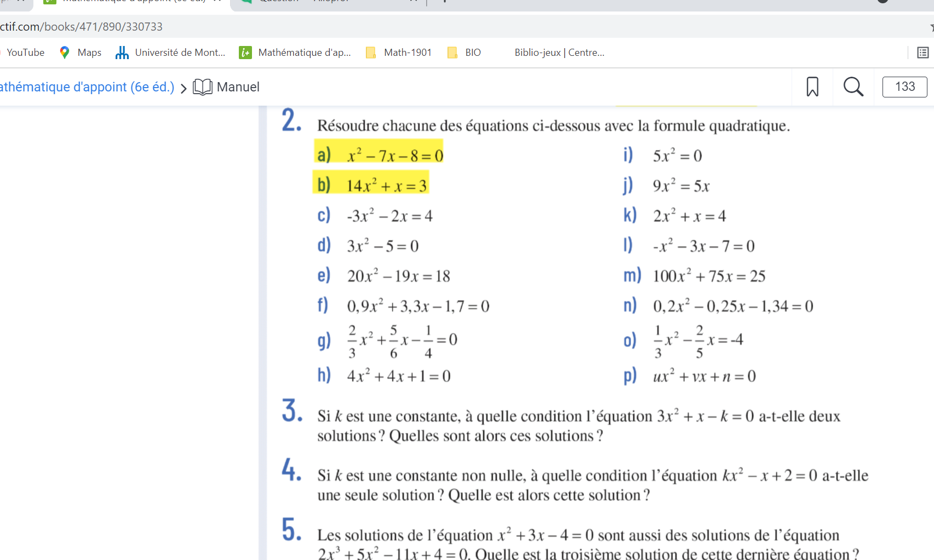Open the Maps bookmark
This screenshot has height=560, width=934.
click(81, 53)
